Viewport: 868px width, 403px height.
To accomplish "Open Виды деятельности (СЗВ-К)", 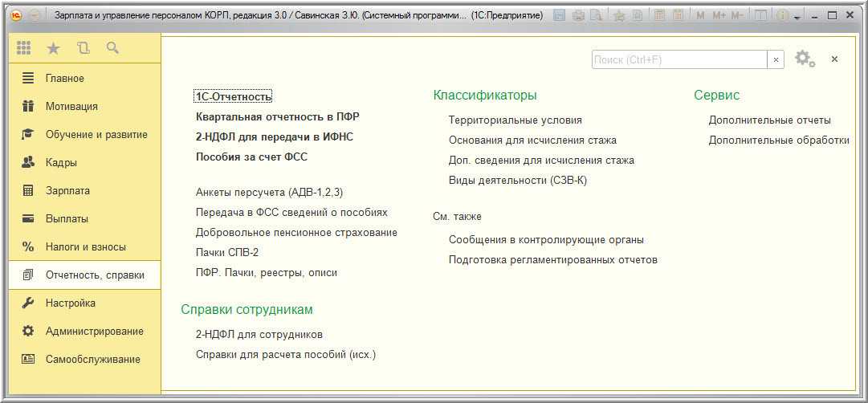I will point(518,181).
